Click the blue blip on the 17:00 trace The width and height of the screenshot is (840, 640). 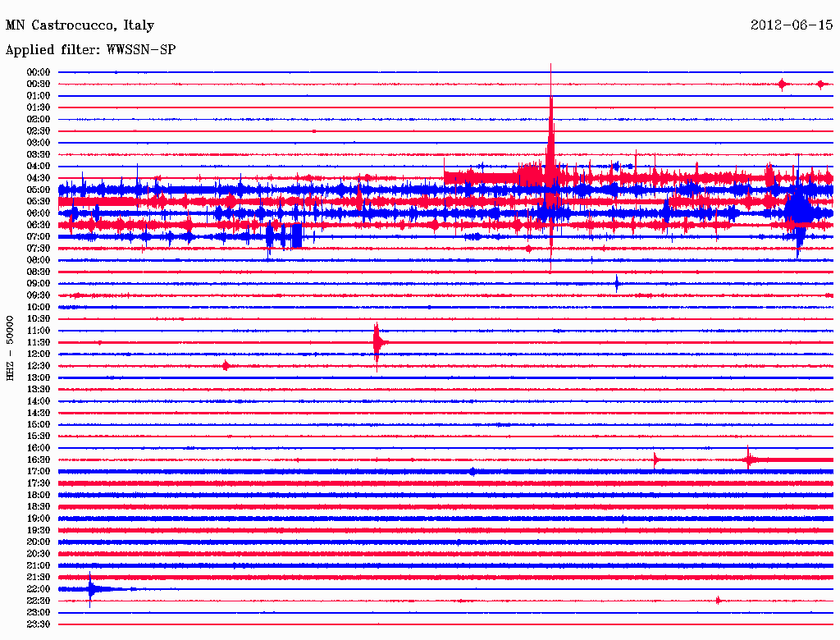coord(472,472)
